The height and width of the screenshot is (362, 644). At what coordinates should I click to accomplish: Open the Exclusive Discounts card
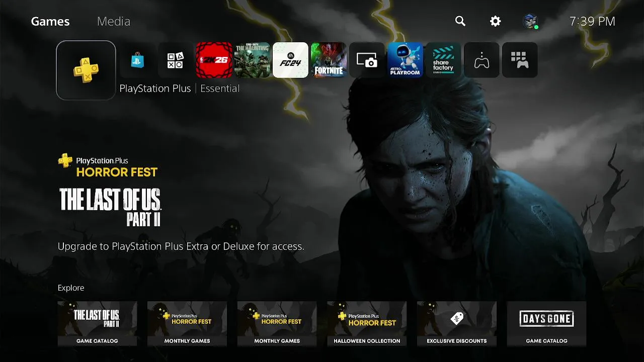[x=457, y=324]
